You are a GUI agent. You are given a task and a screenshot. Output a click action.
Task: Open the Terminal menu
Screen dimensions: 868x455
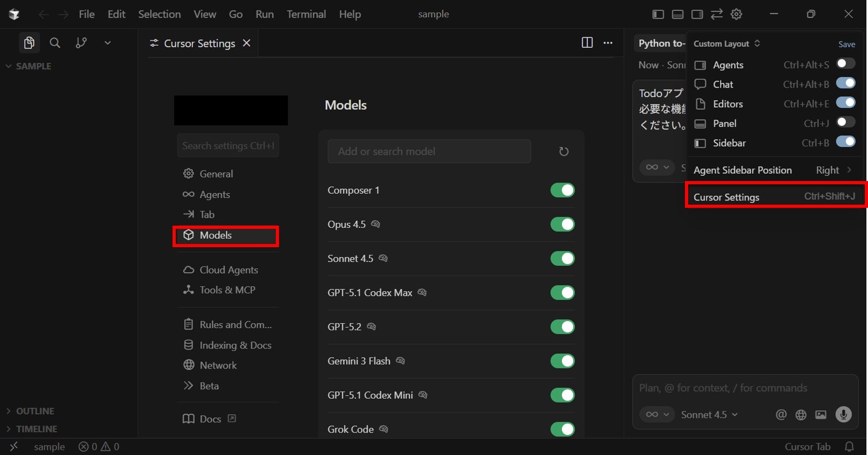(306, 14)
